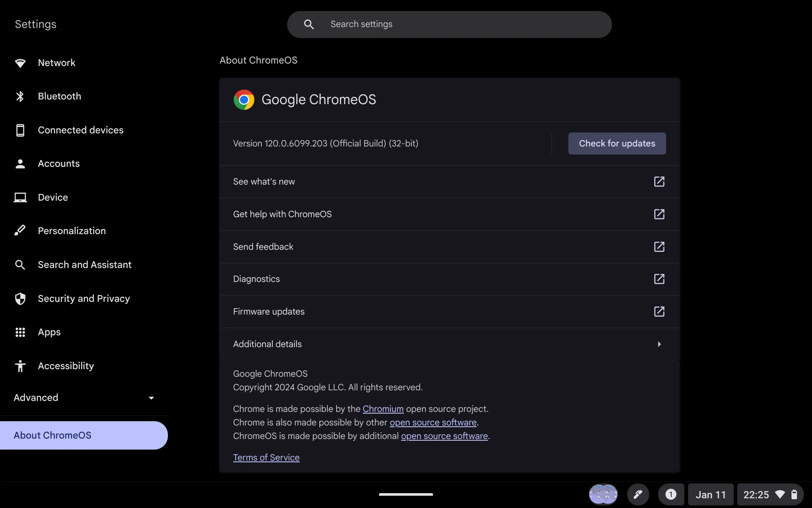
Task: Click the Apps grid icon
Action: [20, 332]
